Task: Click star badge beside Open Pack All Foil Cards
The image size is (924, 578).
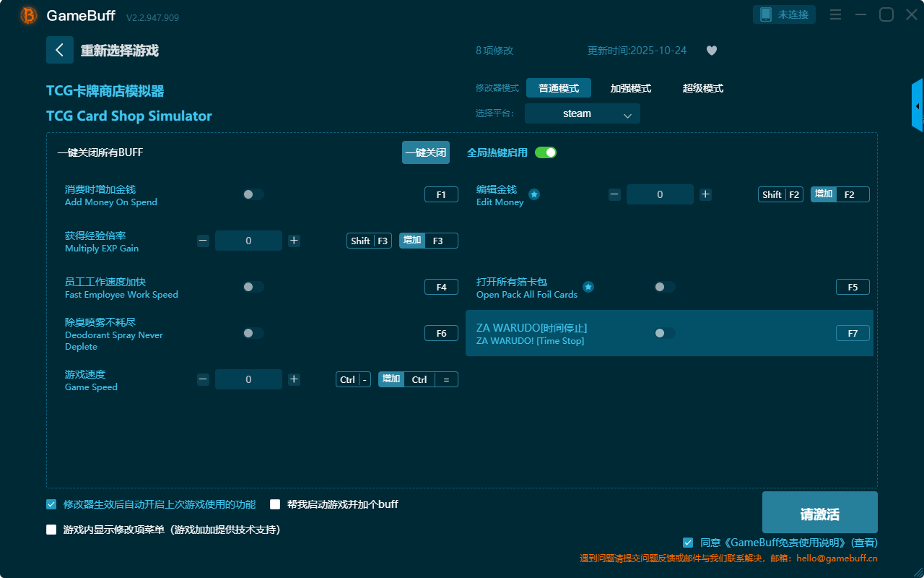Action: tap(588, 287)
